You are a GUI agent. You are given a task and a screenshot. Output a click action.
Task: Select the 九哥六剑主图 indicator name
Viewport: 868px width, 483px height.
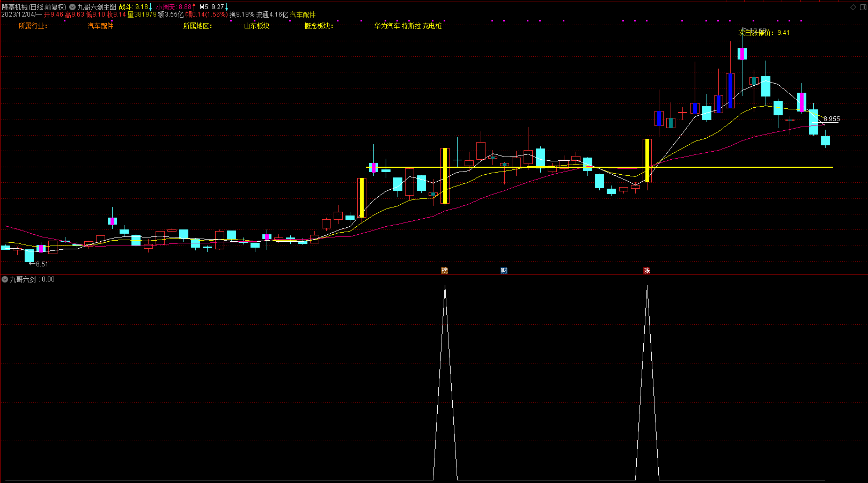[x=97, y=7]
